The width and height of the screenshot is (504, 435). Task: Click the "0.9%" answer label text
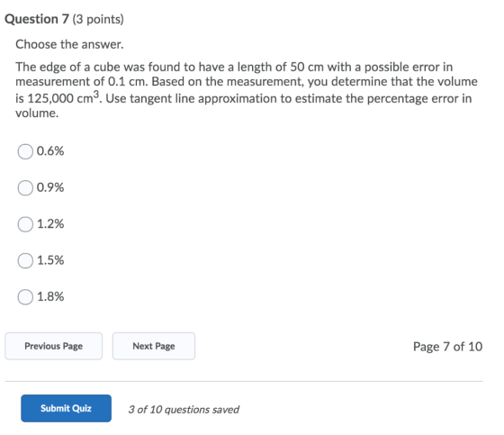(x=50, y=187)
